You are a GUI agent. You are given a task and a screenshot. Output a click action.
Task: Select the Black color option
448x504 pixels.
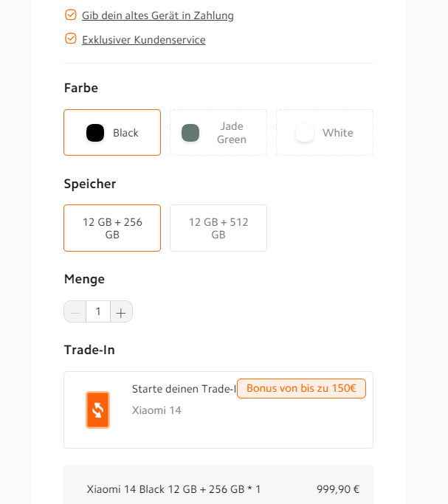112,133
